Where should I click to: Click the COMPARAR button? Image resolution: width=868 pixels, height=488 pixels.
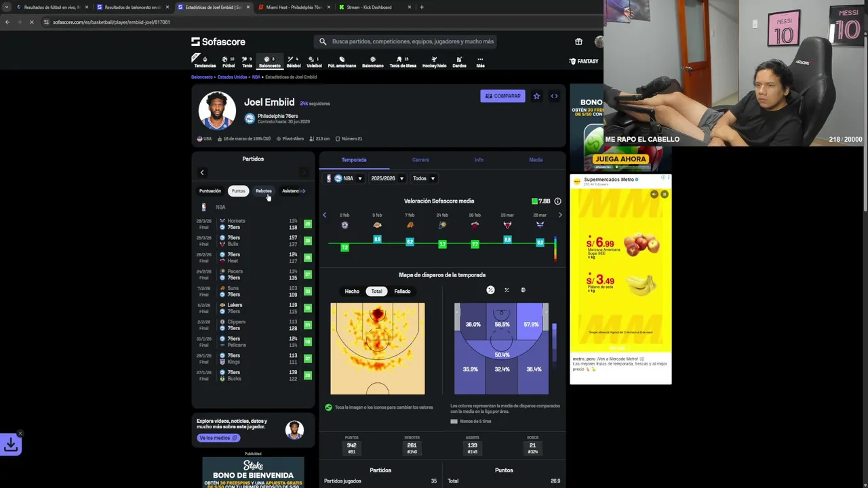click(x=502, y=96)
